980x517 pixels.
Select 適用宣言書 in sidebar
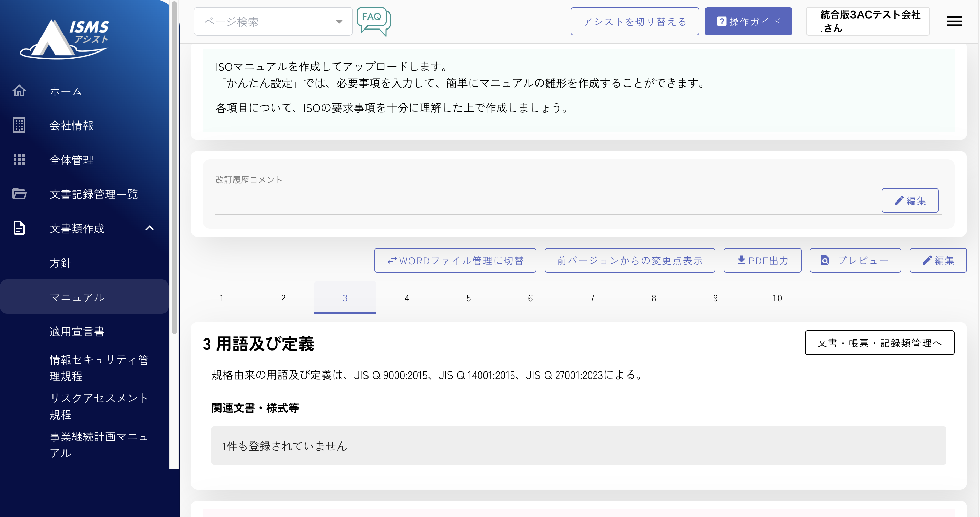tap(77, 332)
